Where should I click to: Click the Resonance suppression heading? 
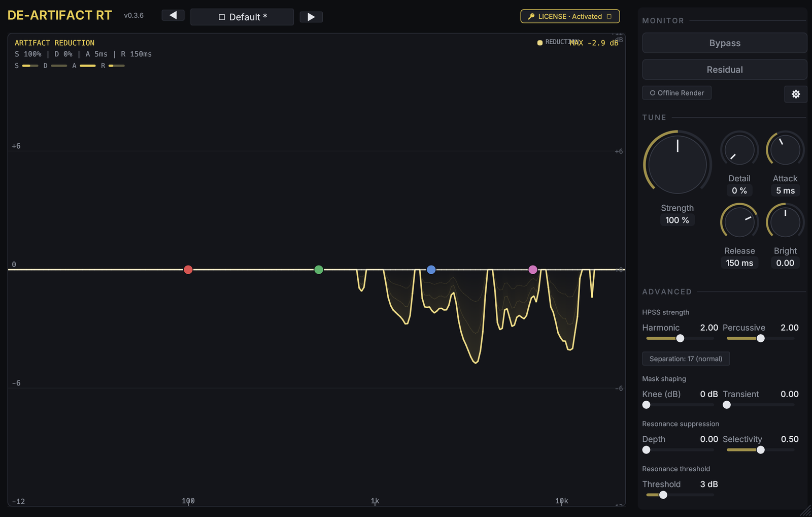[681, 424]
